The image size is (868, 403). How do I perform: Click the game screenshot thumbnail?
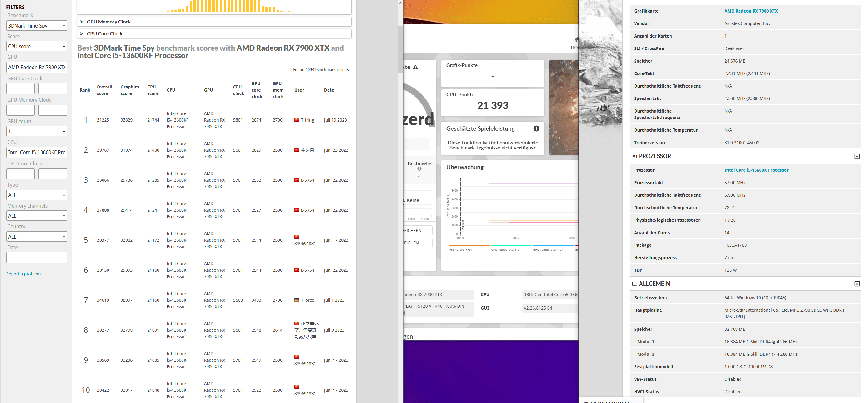[564, 108]
